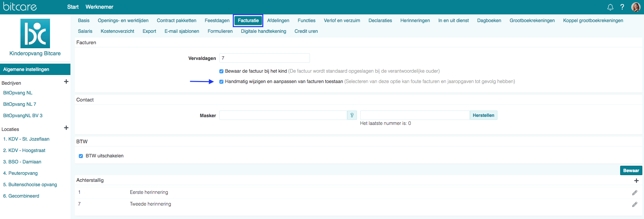Open the Feestdagen tab
Viewport: 644px width, 219px height.
217,20
